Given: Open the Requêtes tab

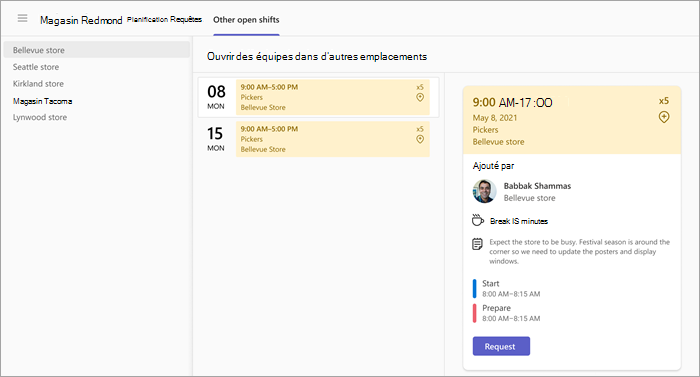Looking at the screenshot, I should [186, 19].
